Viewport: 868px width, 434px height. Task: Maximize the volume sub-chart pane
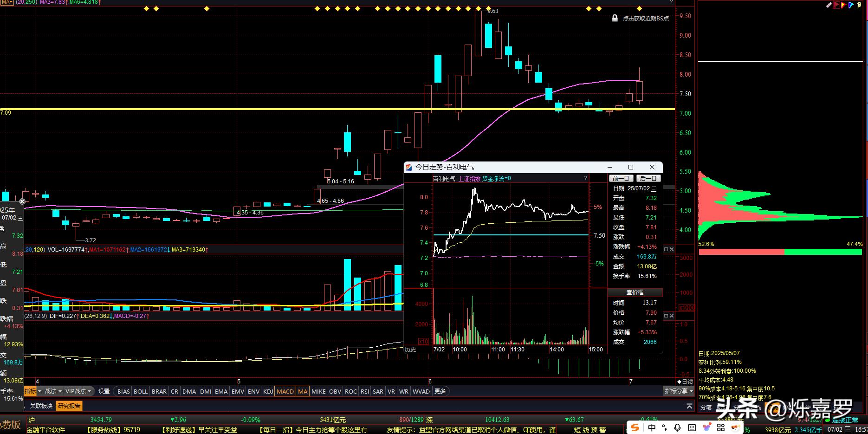tap(666, 249)
